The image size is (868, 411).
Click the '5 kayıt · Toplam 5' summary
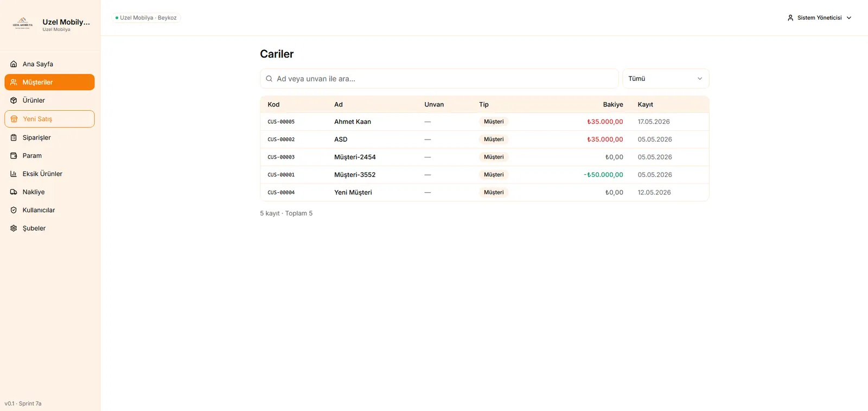click(286, 213)
